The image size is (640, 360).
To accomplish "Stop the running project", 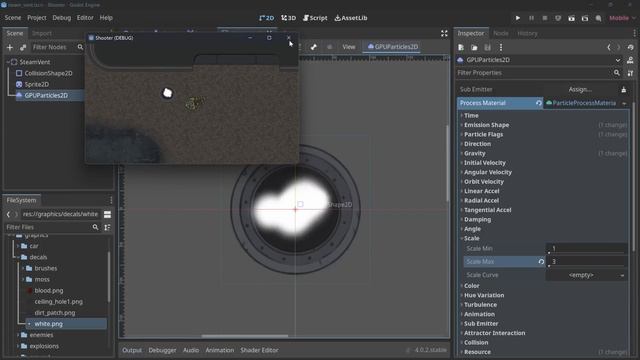I will pyautogui.click(x=544, y=18).
